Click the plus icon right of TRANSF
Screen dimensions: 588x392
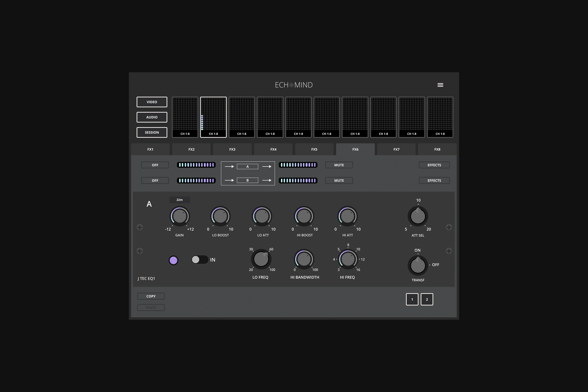click(449, 251)
